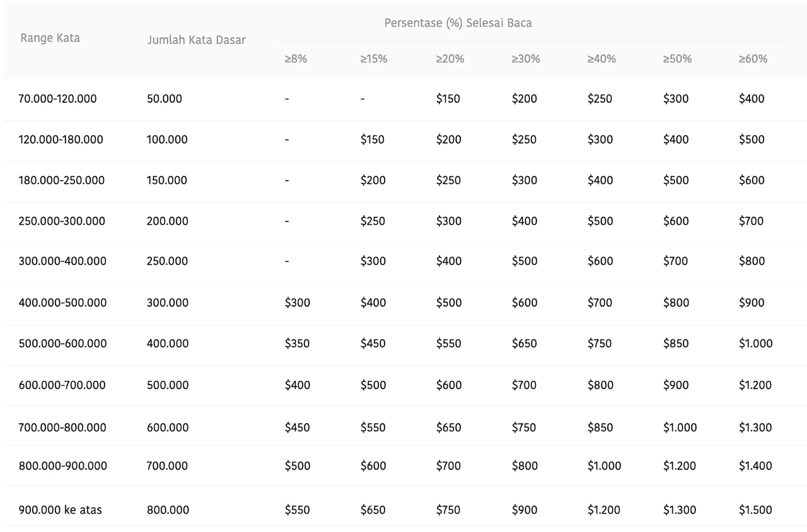The image size is (807, 532).
Task: Click the ≥30% column header
Action: (x=526, y=59)
